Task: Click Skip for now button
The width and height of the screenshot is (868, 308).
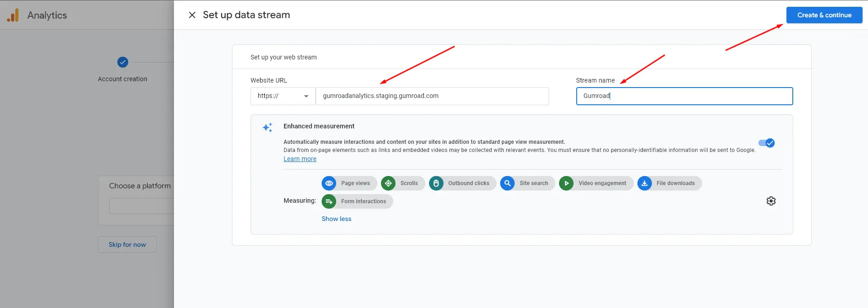Action: tap(127, 244)
